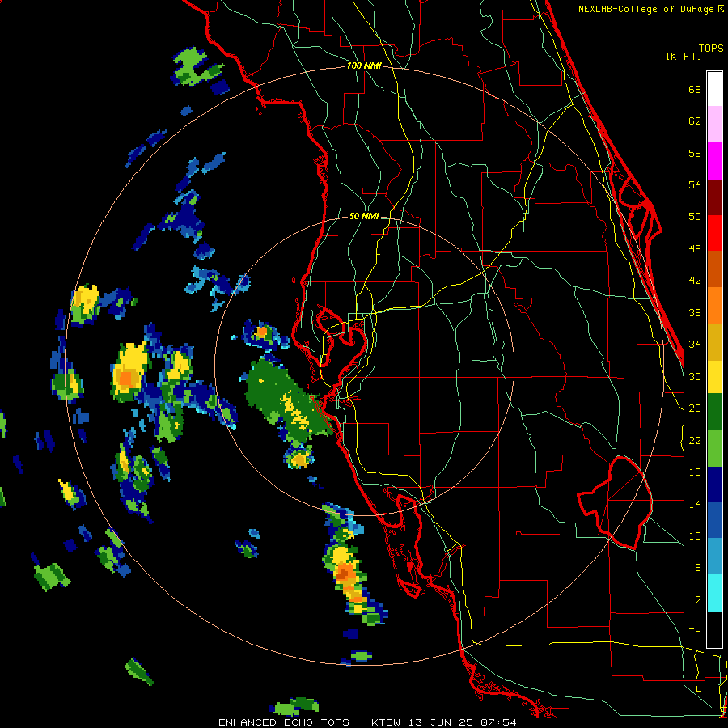728x728 pixels.
Task: Click the 13 JUN 25 date text
Action: (x=442, y=722)
